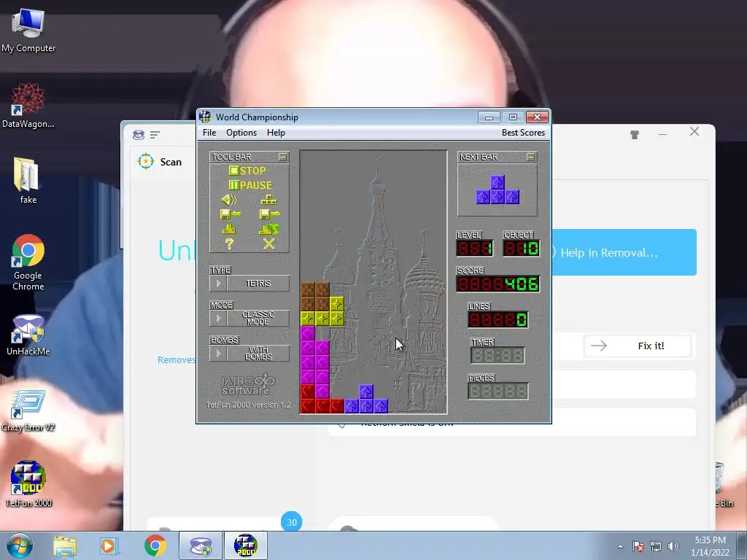The height and width of the screenshot is (560, 747).
Task: Open the Help menu
Action: (276, 133)
